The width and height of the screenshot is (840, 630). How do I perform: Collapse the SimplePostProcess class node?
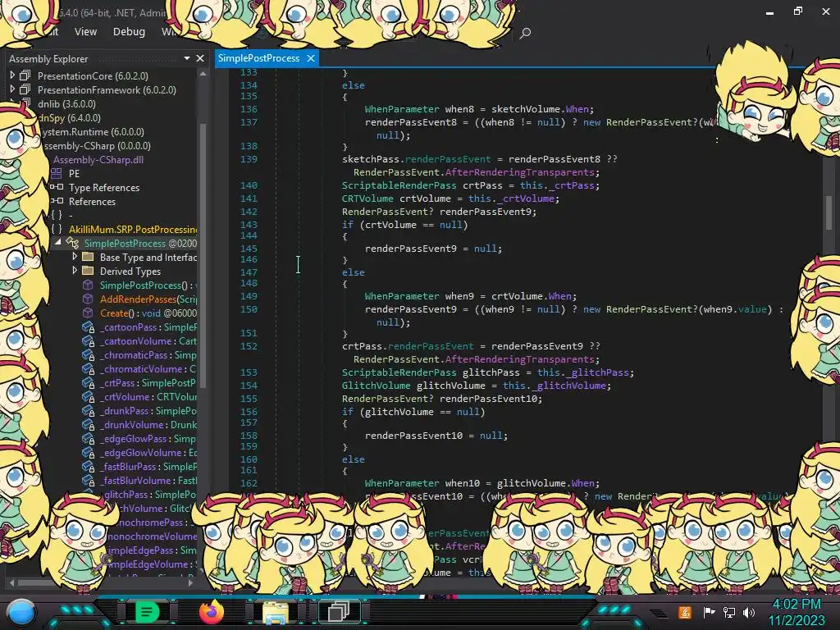(58, 243)
